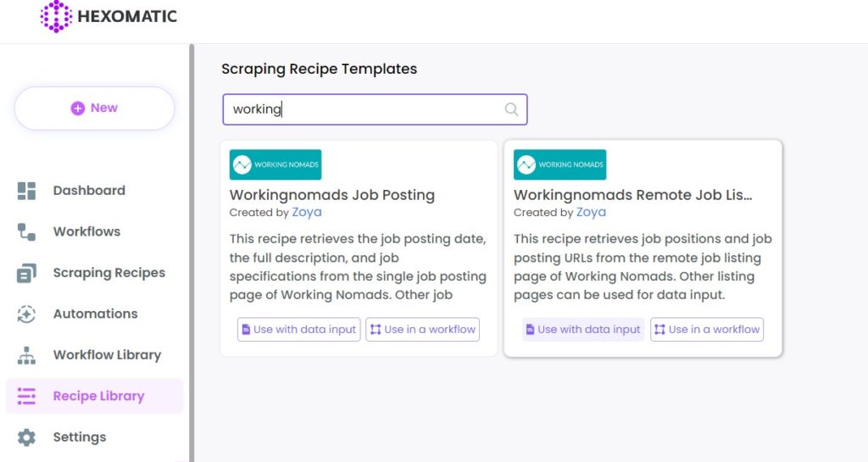The image size is (868, 462).
Task: Click the Scraping Recipes sidebar icon
Action: click(x=26, y=273)
